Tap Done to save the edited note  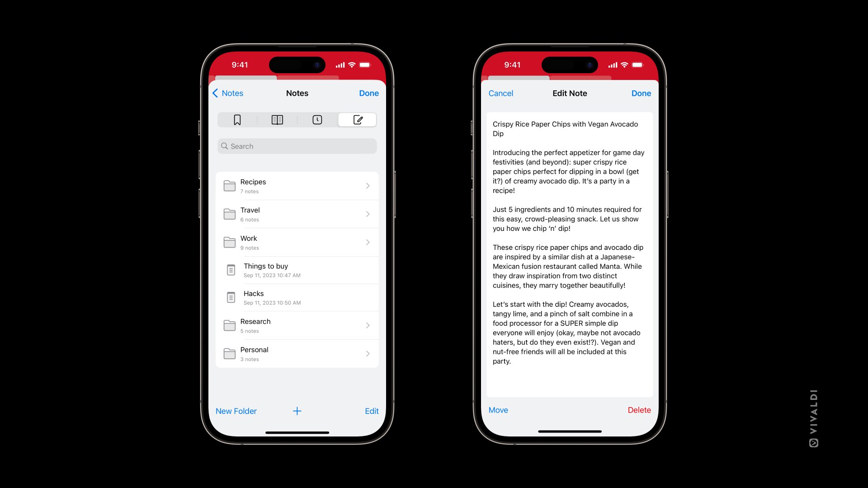(641, 93)
